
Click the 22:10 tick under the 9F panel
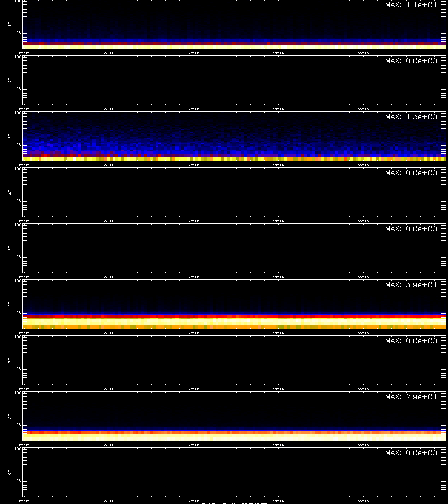click(x=109, y=501)
